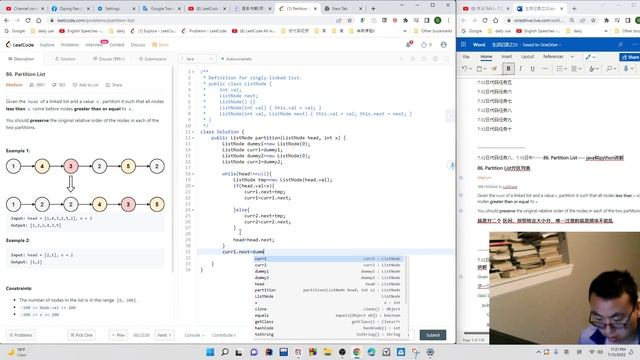Image resolution: width=640 pixels, height=360 pixels.
Task: Select dummy1 from autocomplete suggestions
Action: click(x=329, y=271)
